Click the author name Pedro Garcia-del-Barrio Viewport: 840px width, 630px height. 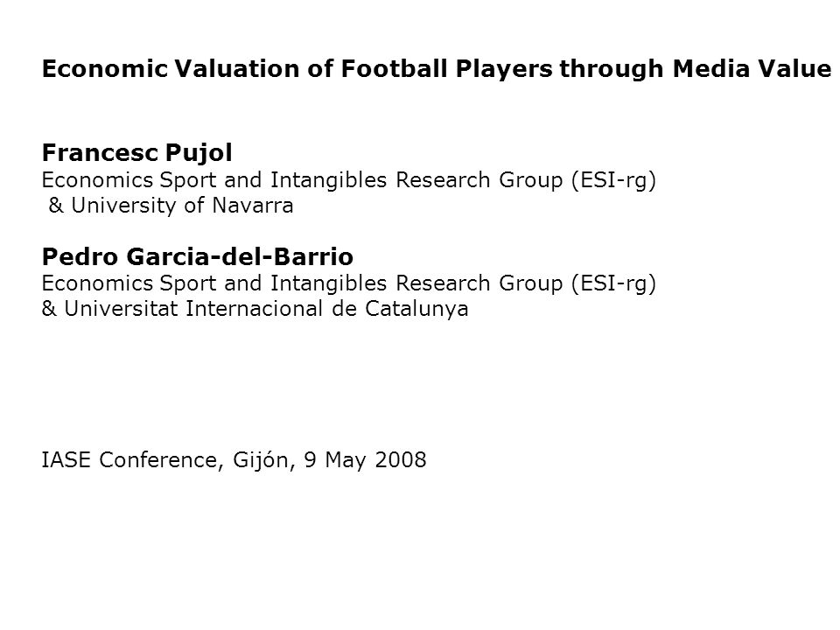pos(197,256)
